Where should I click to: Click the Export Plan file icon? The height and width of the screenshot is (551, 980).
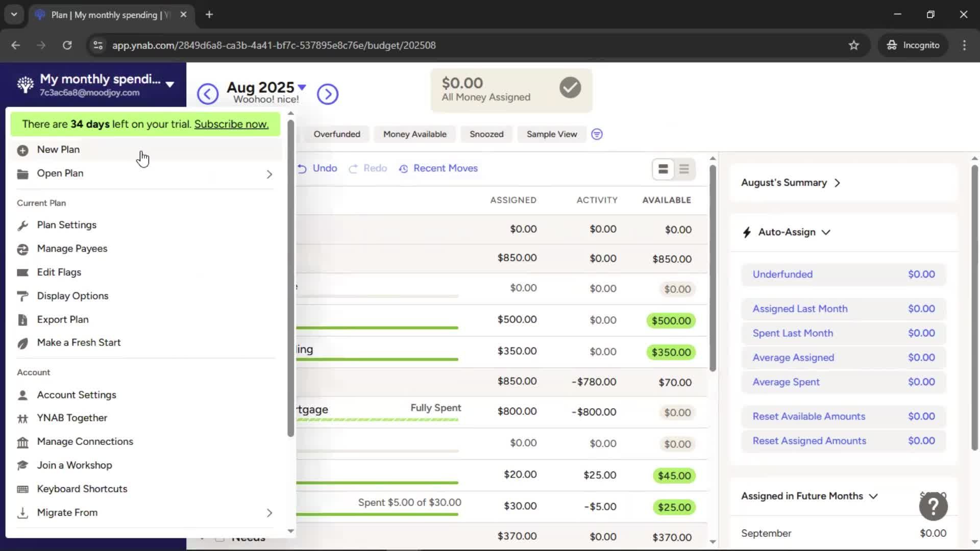22,320
